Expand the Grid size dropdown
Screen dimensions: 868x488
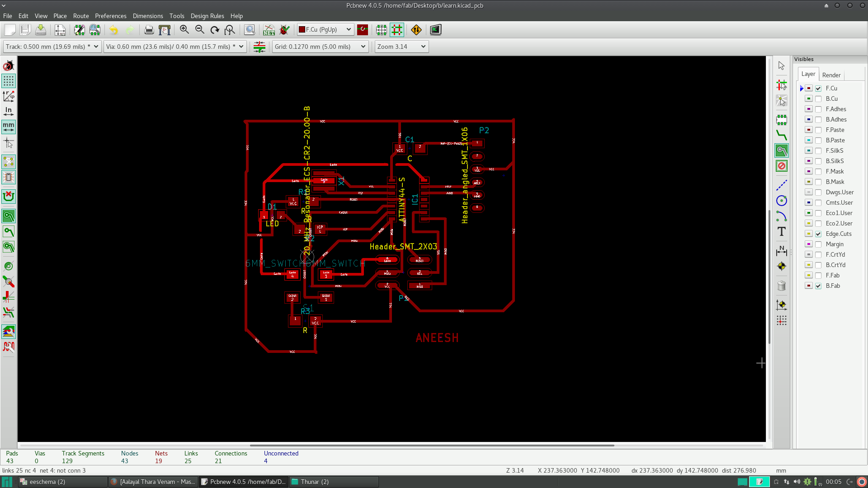click(x=320, y=47)
